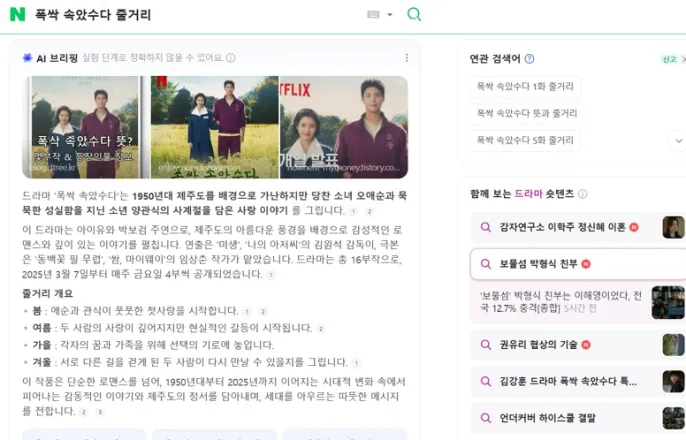Click the info icon beside 드라마 숏텐츠

point(583,194)
